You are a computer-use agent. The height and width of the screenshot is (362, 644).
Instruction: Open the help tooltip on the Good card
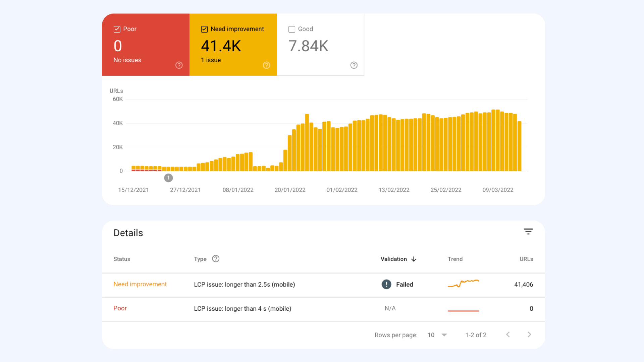tap(354, 65)
